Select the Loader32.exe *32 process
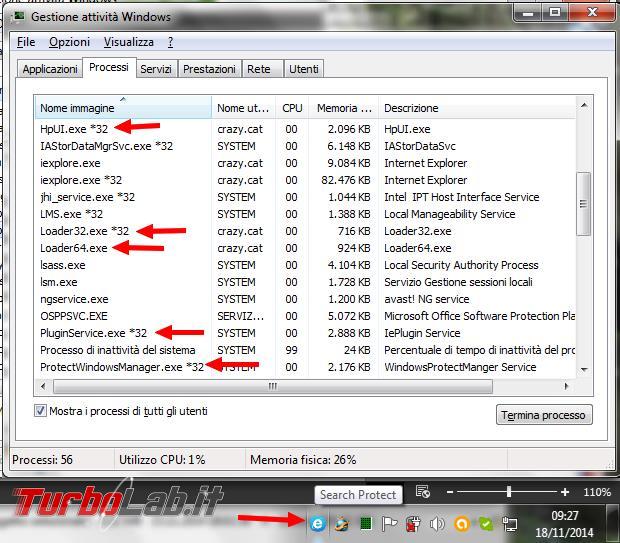 pos(305,231)
